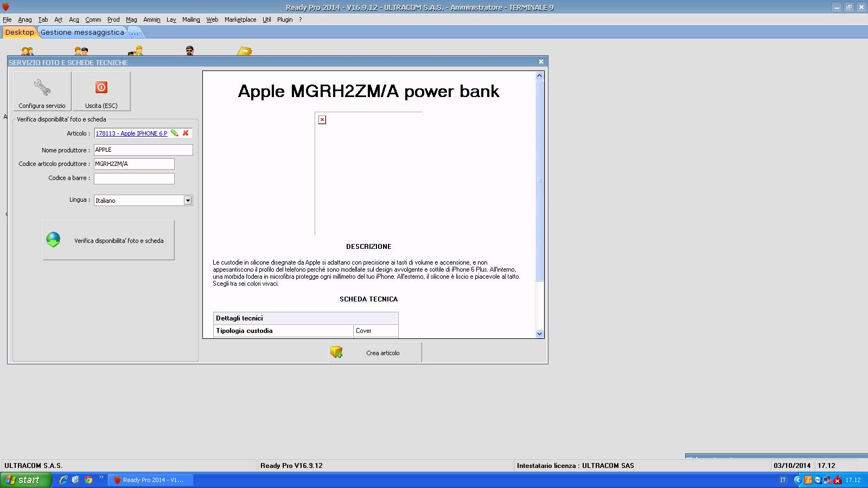Launch Google Chrome from quick launch
Screen dimensions: 868x488
click(88, 480)
